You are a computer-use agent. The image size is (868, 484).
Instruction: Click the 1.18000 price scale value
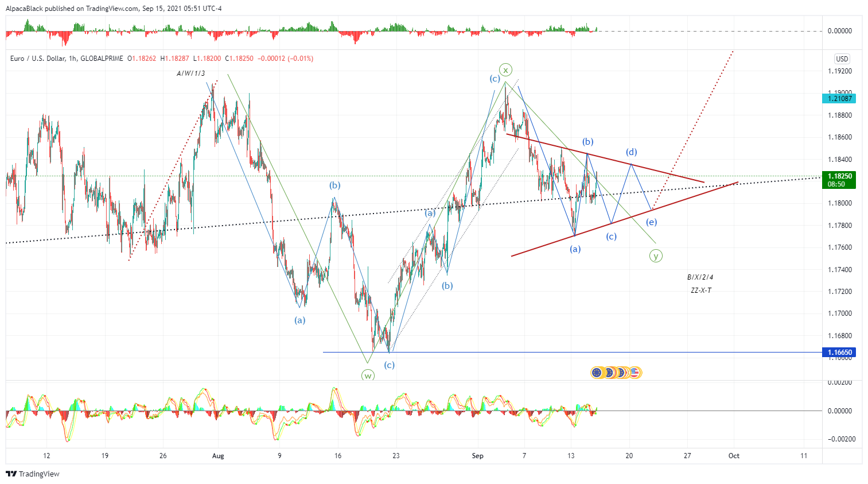pos(839,203)
